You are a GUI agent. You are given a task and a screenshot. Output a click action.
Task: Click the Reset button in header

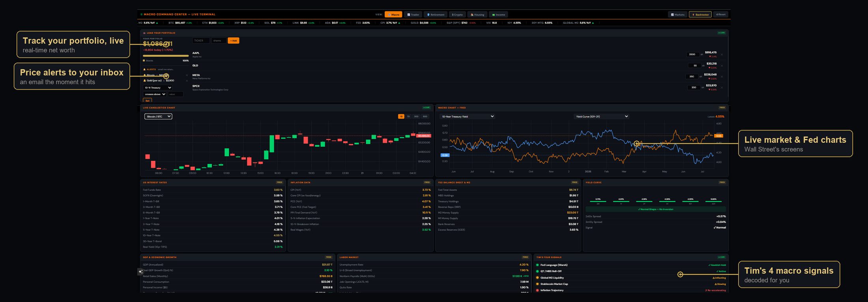[x=721, y=15]
